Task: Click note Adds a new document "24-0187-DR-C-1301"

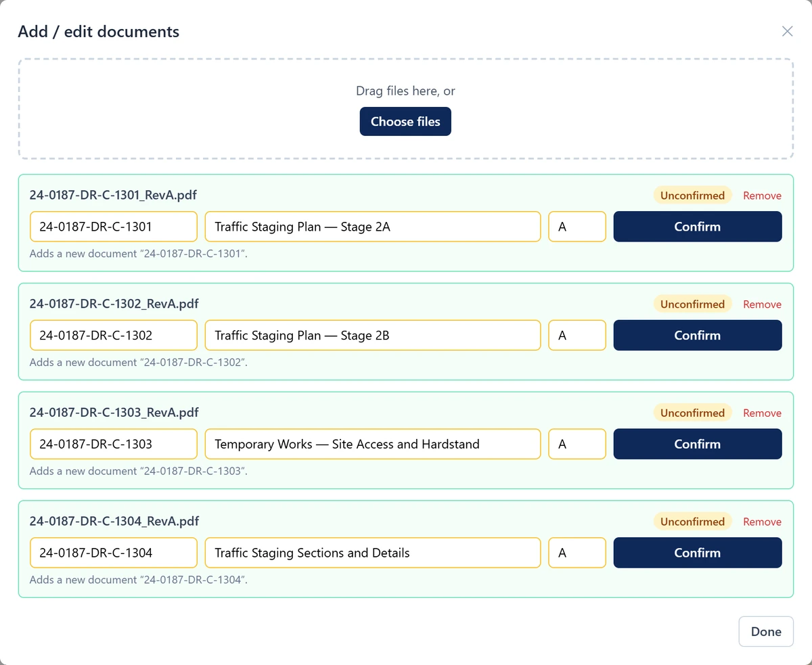Action: pyautogui.click(x=139, y=254)
